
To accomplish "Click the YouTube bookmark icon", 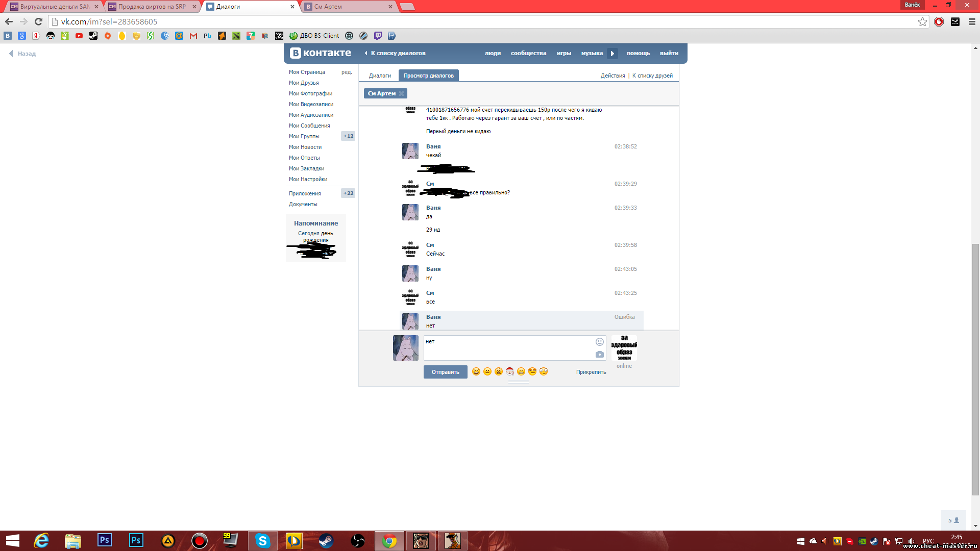I will click(x=79, y=36).
